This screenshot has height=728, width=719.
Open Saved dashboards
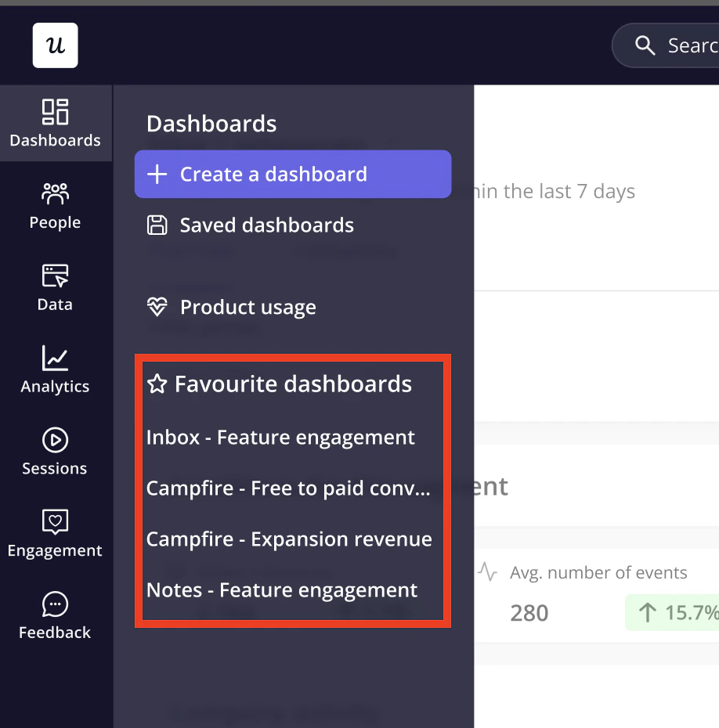click(251, 225)
